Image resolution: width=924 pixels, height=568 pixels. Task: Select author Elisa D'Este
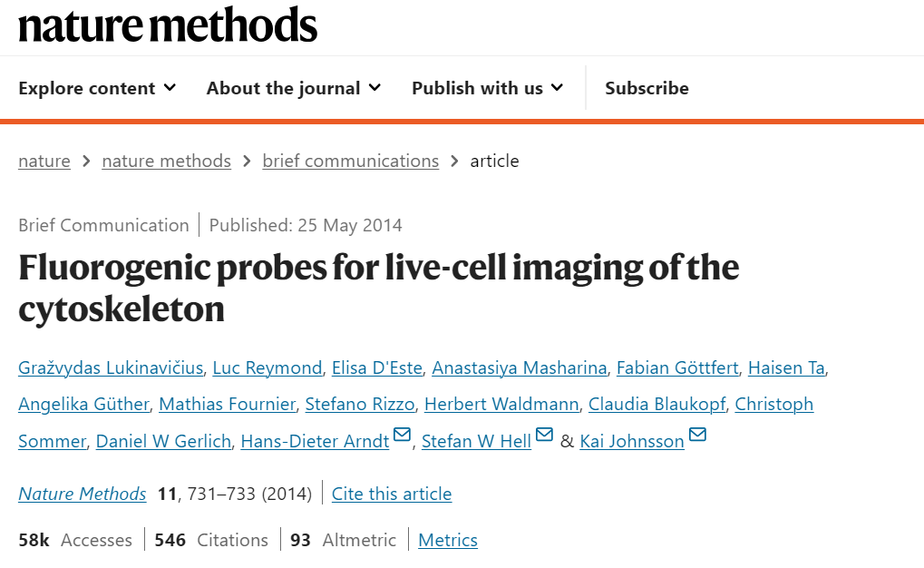(x=376, y=367)
